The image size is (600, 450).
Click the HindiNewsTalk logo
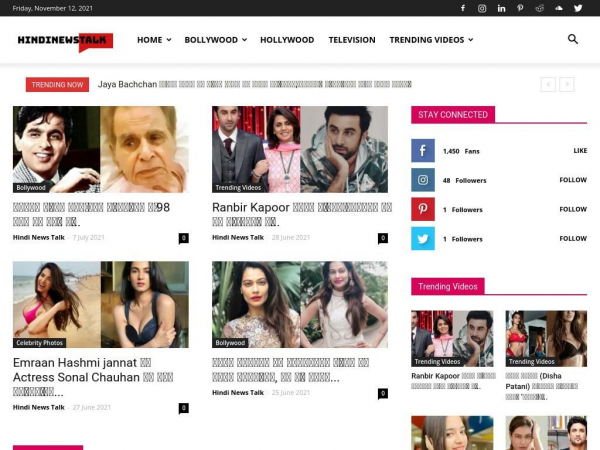point(65,41)
